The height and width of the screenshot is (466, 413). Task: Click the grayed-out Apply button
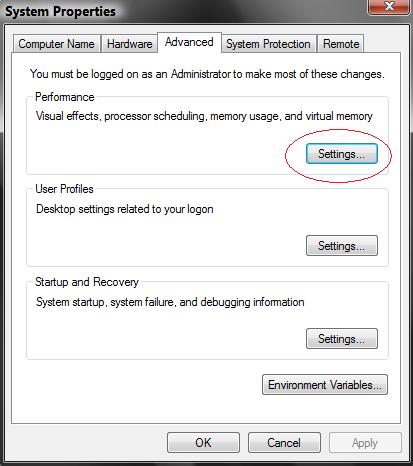(x=365, y=443)
